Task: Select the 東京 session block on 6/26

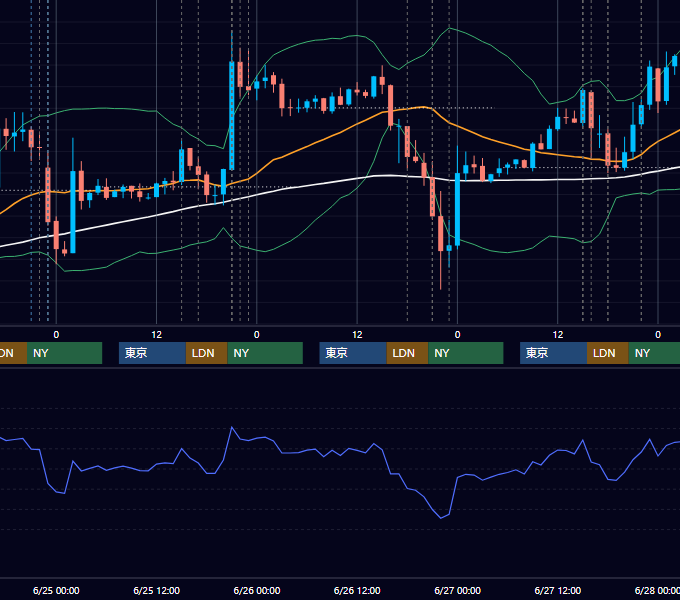Action: 353,353
